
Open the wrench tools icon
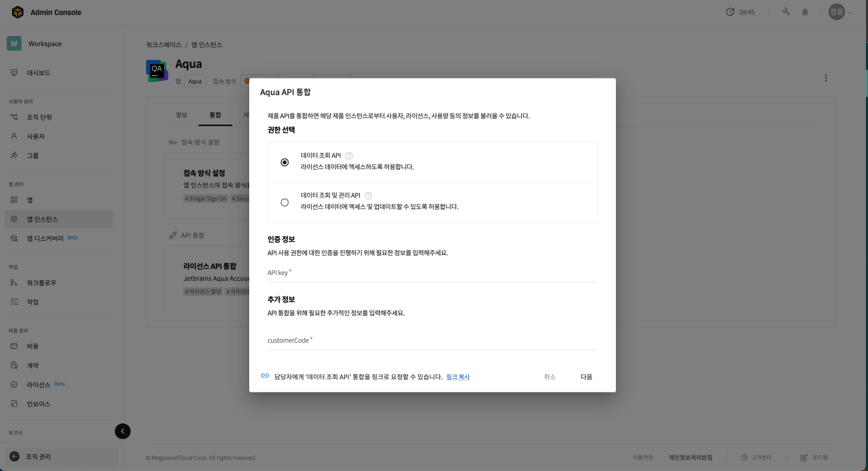[786, 11]
